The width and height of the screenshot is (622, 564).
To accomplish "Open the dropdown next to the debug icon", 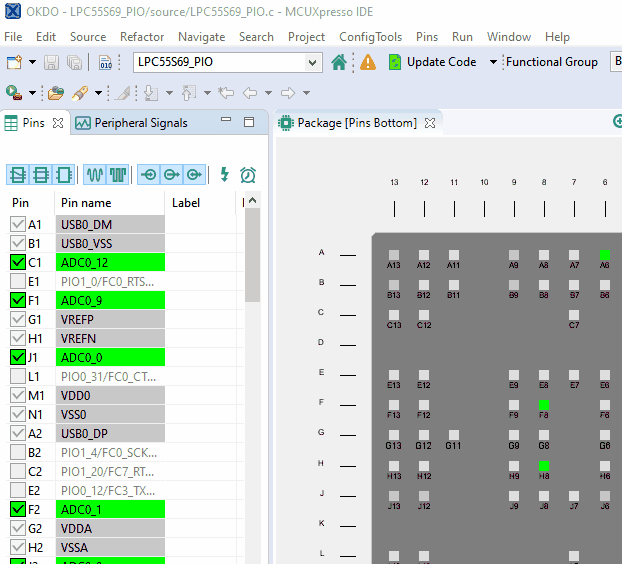I will coord(33,93).
